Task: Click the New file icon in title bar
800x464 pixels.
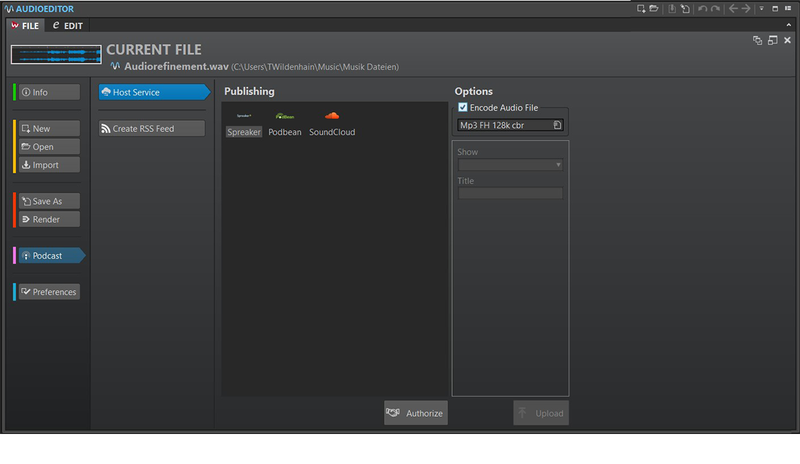Action: coord(641,9)
